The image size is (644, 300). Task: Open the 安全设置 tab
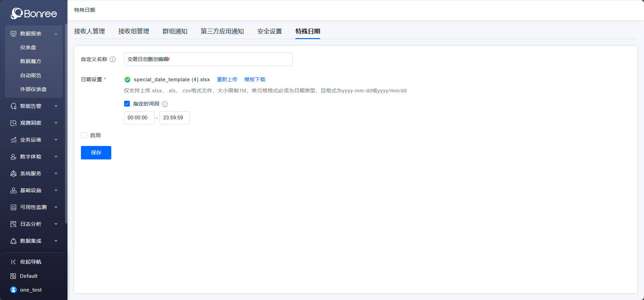click(269, 31)
